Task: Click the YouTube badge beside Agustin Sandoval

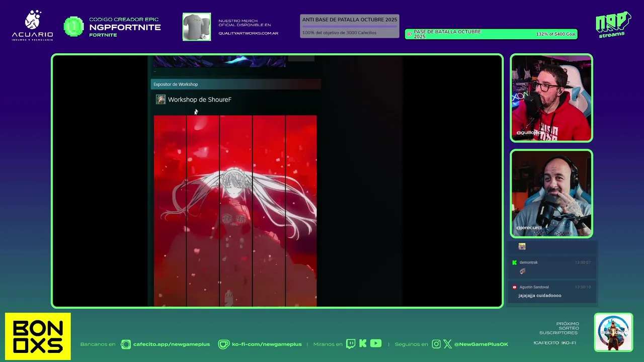Action: pos(514,287)
